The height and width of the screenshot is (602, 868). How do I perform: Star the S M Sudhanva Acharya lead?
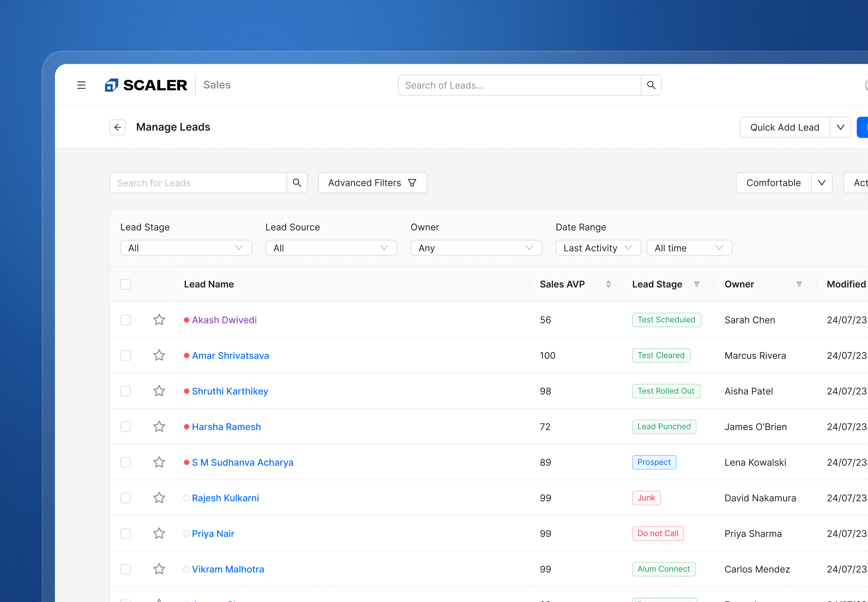159,462
